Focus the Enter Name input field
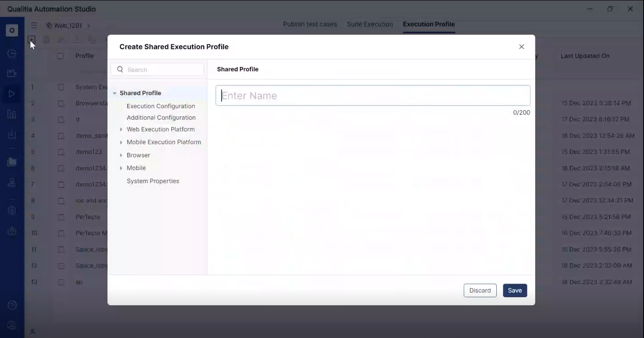The image size is (644, 338). click(x=372, y=96)
